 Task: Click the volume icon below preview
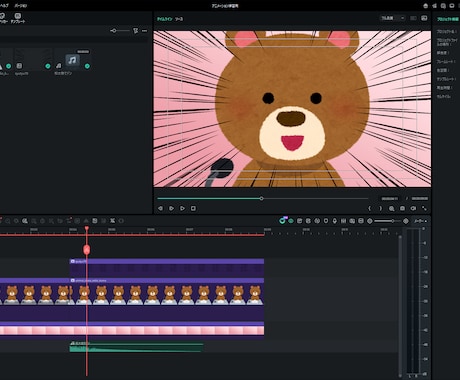(x=413, y=208)
